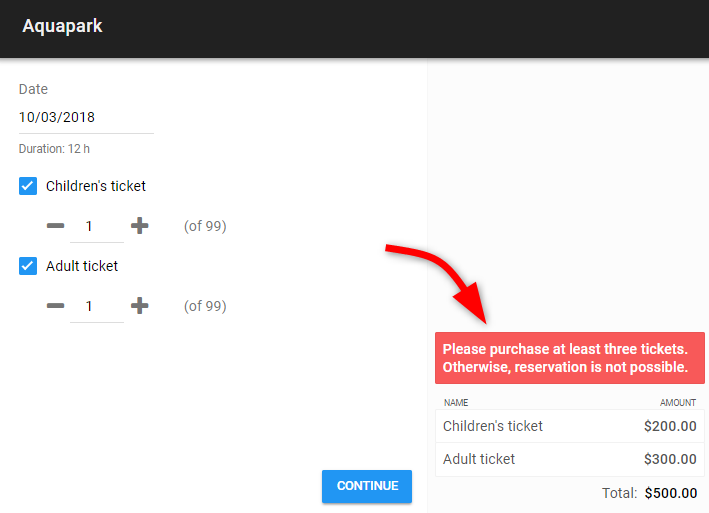Click the Children's ticket label
Screen dimensions: 709x513
point(96,186)
